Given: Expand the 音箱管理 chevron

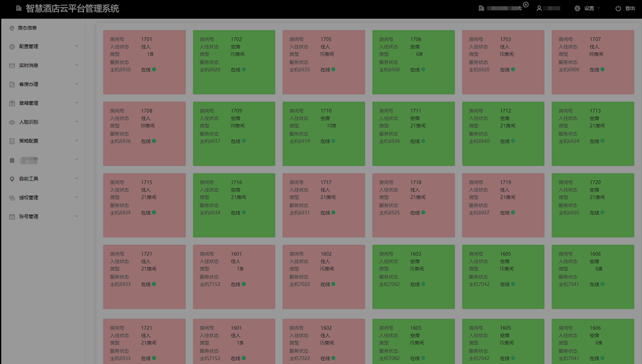Looking at the screenshot, I should point(77,103).
